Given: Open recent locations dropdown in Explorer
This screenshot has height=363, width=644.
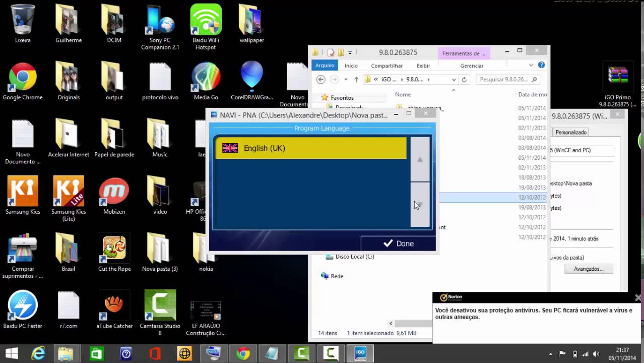Looking at the screenshot, I should 346,79.
